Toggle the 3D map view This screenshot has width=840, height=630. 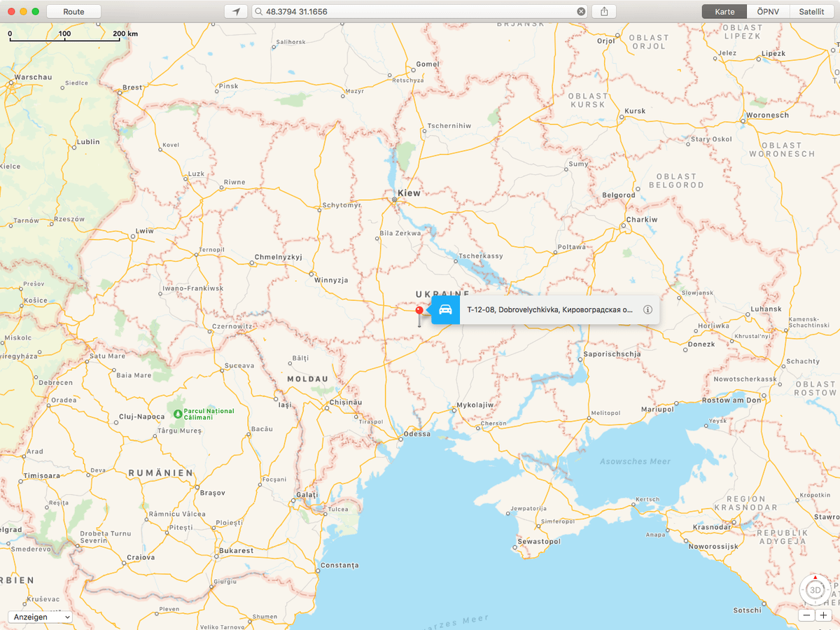[815, 591]
